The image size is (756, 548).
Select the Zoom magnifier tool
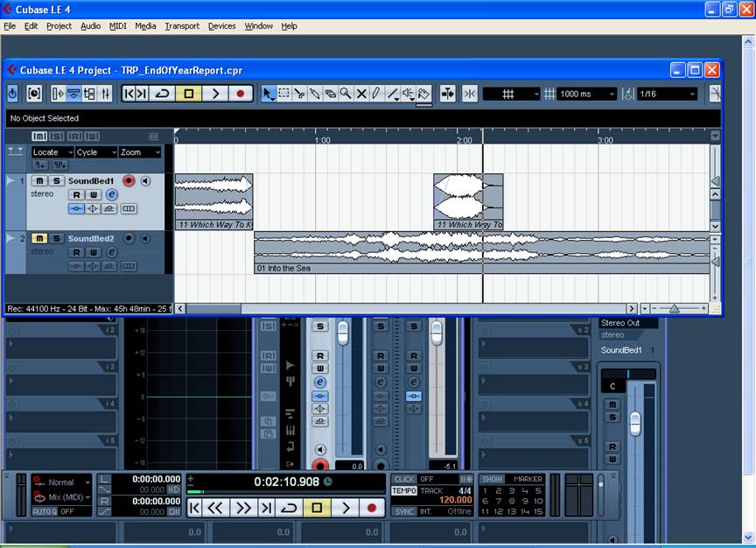coord(346,94)
